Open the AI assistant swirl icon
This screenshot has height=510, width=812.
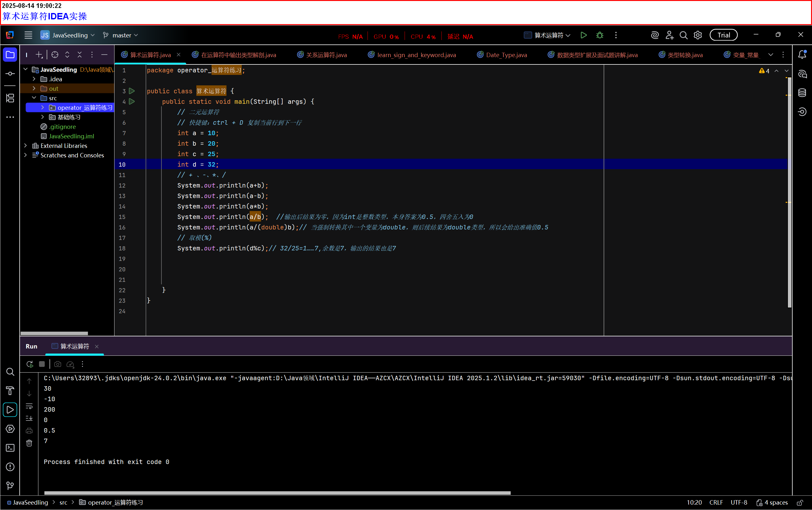(655, 35)
